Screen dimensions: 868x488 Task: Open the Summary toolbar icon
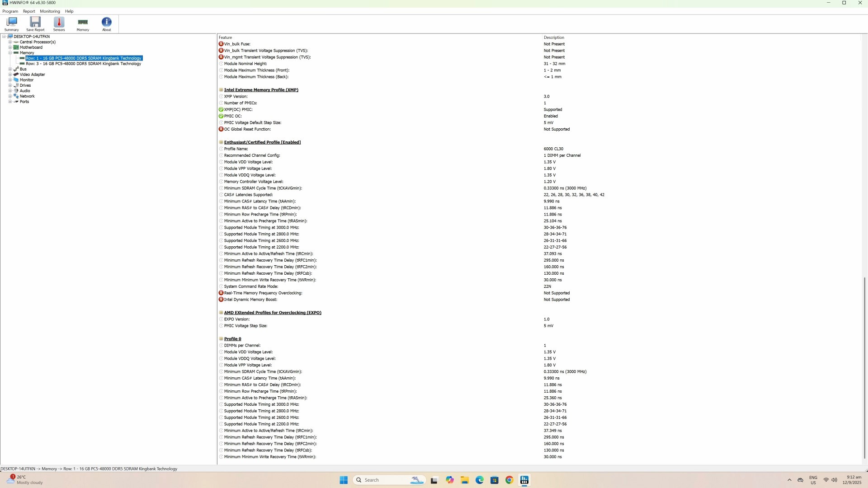tap(12, 24)
